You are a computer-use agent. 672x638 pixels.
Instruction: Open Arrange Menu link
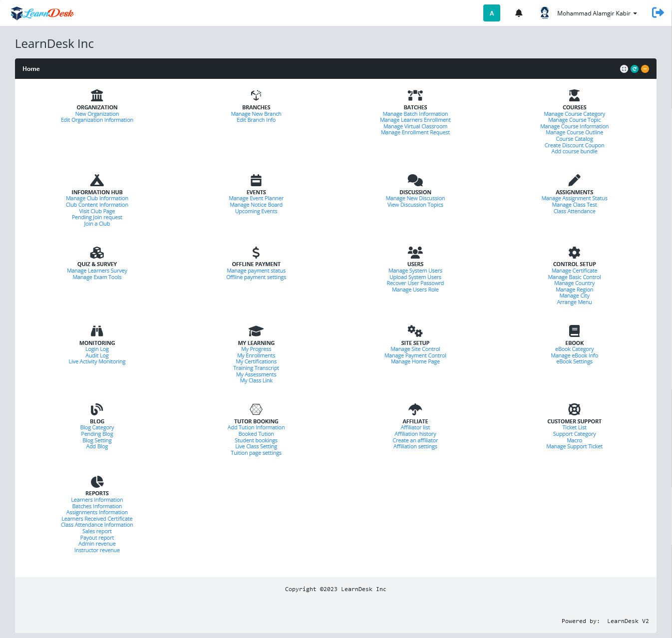pos(575,302)
